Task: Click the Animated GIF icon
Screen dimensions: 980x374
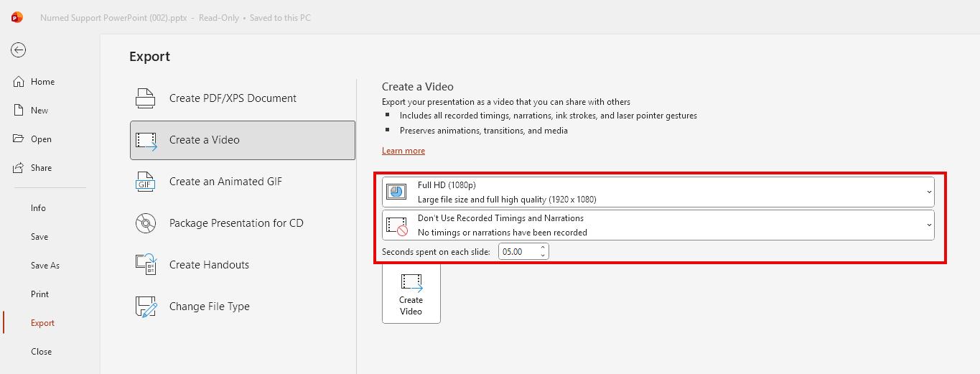Action: pos(146,182)
